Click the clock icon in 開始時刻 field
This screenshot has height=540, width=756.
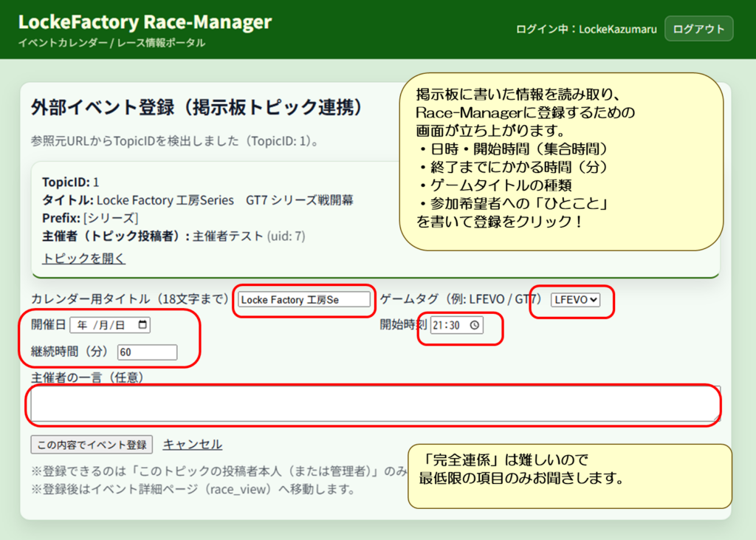474,325
